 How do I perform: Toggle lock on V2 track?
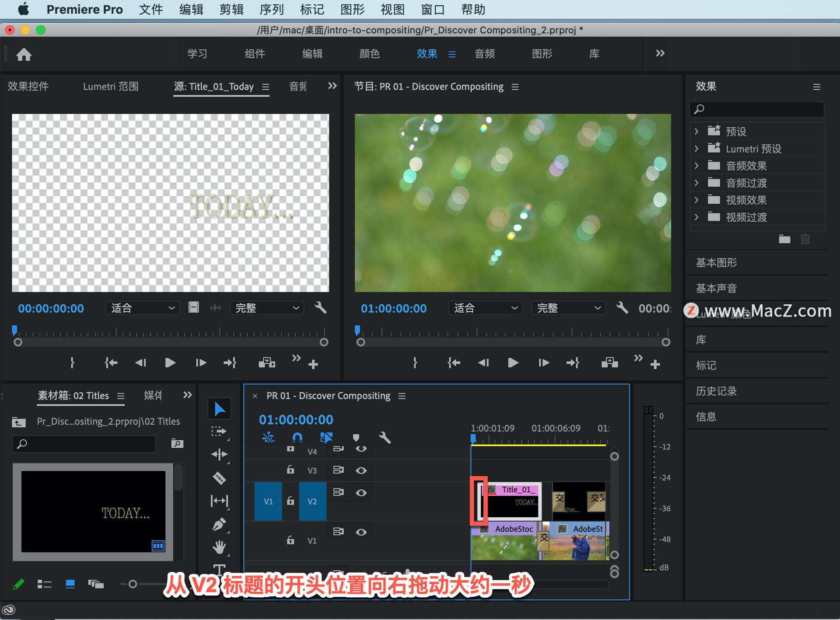pyautogui.click(x=290, y=501)
